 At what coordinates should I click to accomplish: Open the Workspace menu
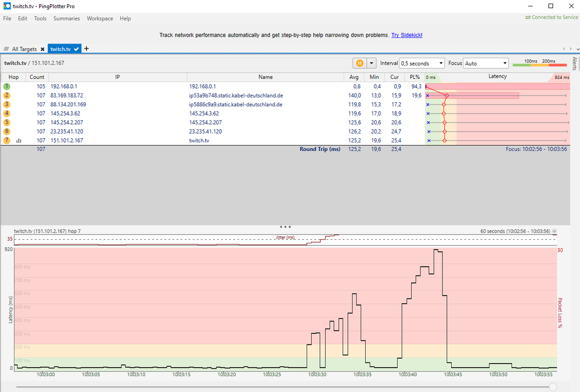point(100,19)
